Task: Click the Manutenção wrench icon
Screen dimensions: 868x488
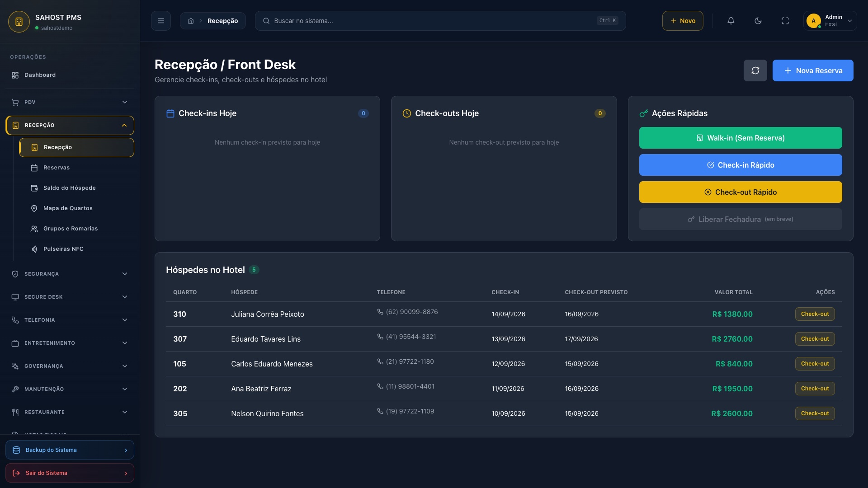Action: click(15, 389)
